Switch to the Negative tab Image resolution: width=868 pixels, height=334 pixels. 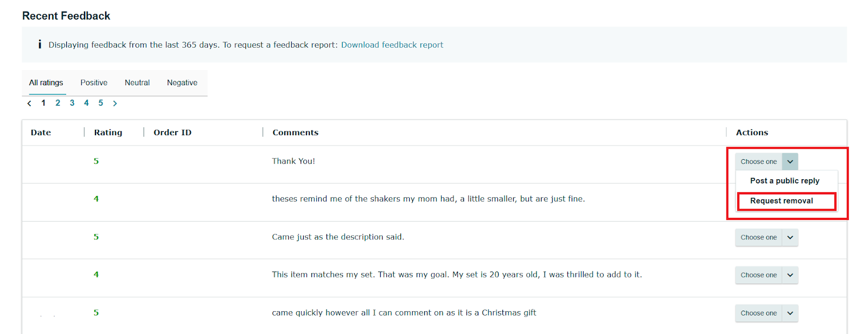click(182, 83)
